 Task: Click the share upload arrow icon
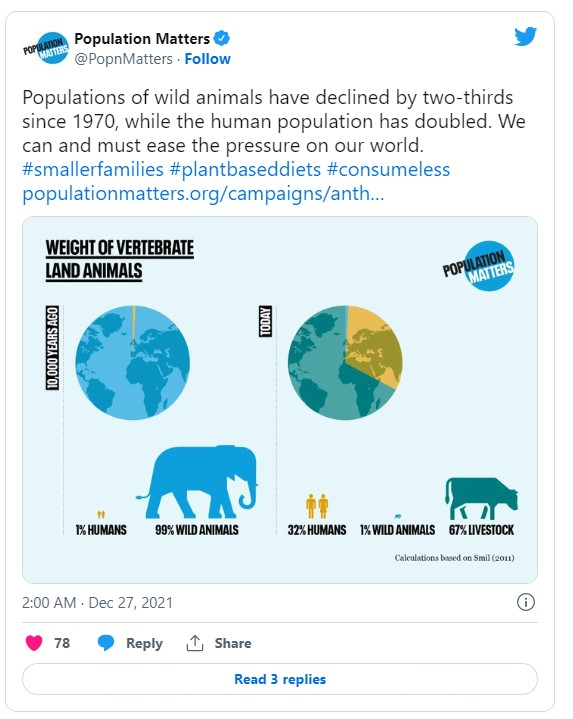pyautogui.click(x=195, y=643)
